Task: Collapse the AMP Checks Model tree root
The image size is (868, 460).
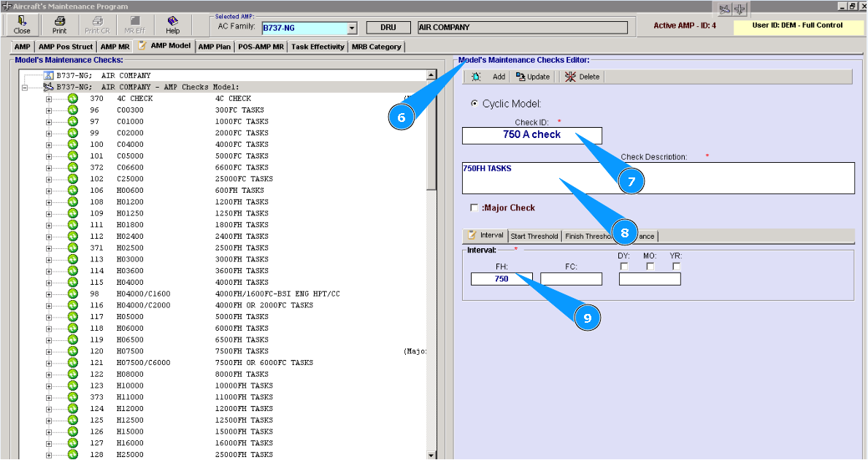Action: [25, 87]
